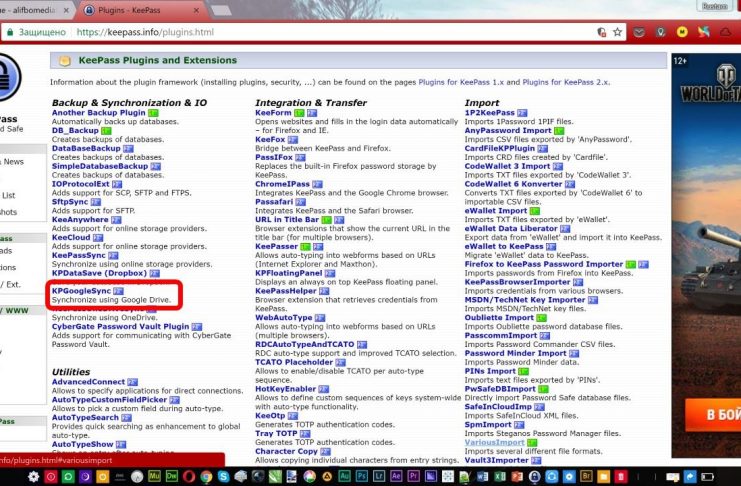The width and height of the screenshot is (741, 486).
Task: Open the IOProtocolExt plugin link
Action: tap(80, 184)
